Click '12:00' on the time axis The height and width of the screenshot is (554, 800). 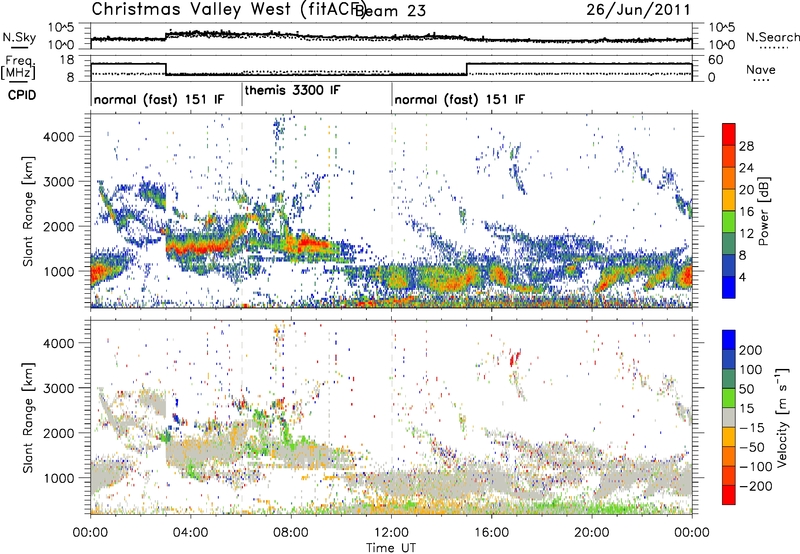click(x=391, y=533)
